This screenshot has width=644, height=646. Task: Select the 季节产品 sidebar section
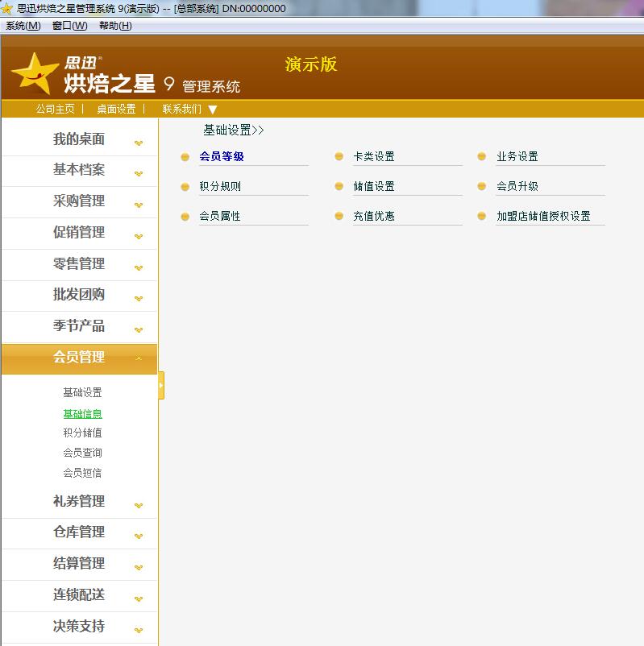(x=79, y=326)
